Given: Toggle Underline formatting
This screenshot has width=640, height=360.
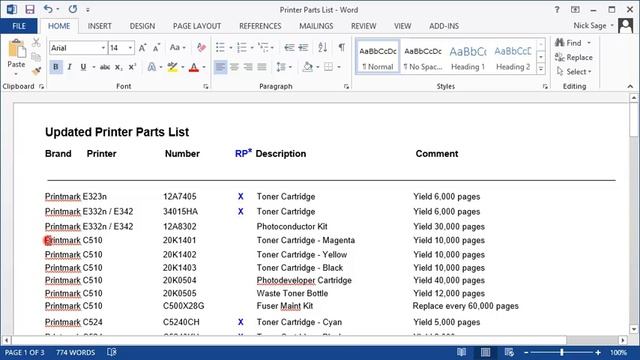Looking at the screenshot, I should [x=83, y=67].
